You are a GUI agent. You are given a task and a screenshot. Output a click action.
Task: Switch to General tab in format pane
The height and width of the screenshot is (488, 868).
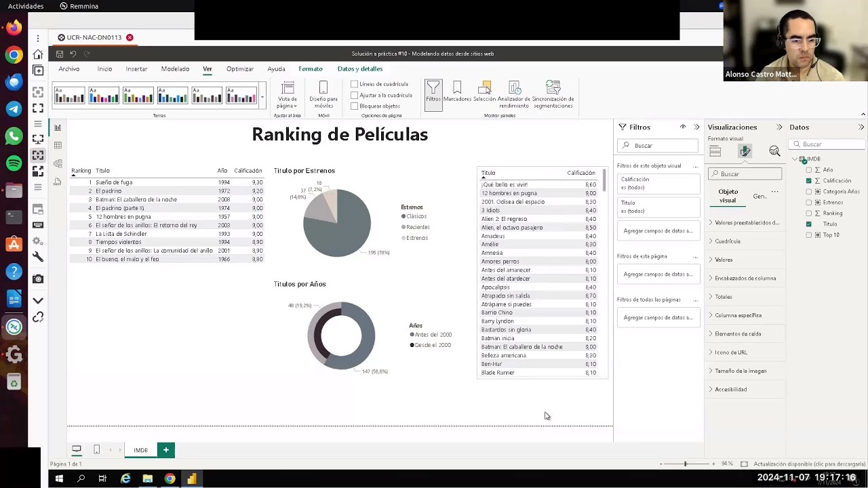pos(759,197)
